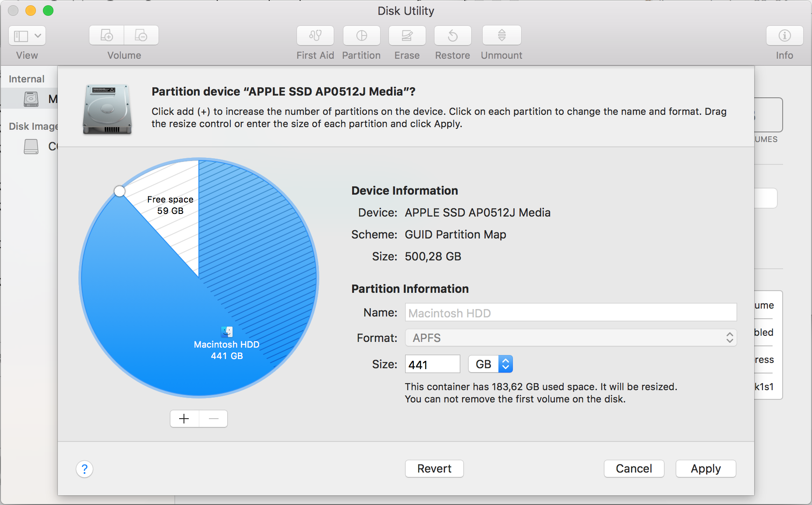812x505 pixels.
Task: Click the '500,28 GB' size value
Action: click(433, 256)
